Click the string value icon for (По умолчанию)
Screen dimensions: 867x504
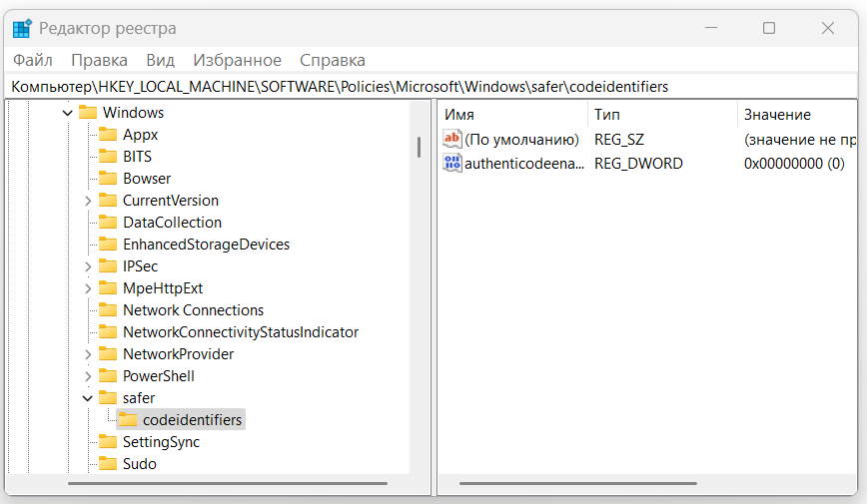pyautogui.click(x=451, y=139)
